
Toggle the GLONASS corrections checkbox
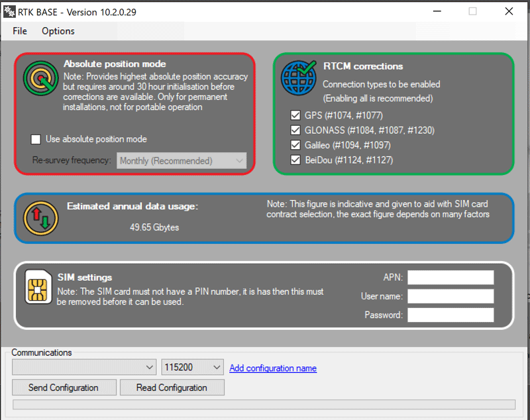[295, 130]
